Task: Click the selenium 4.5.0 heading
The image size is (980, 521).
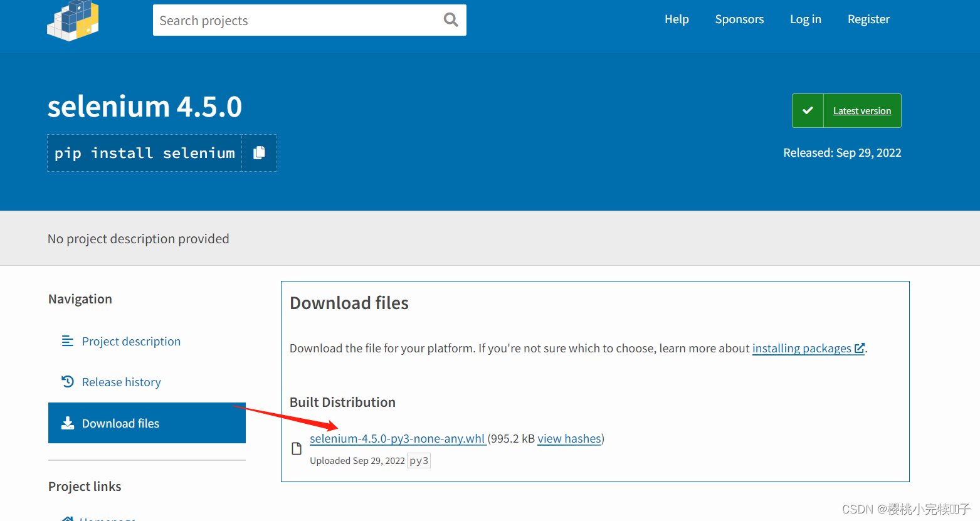Action: click(x=145, y=107)
